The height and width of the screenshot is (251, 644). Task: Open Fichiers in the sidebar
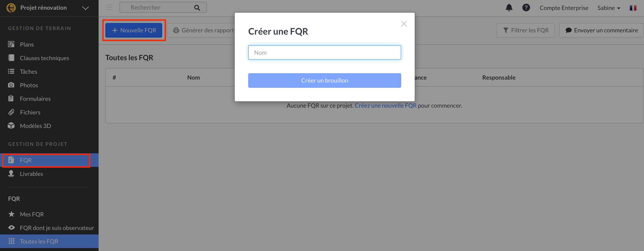pos(49,112)
